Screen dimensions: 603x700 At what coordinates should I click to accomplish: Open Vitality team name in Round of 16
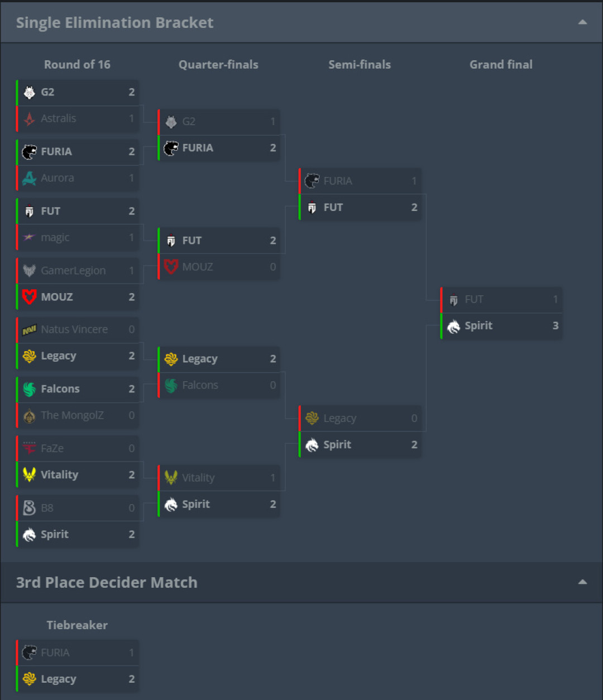[x=59, y=475]
